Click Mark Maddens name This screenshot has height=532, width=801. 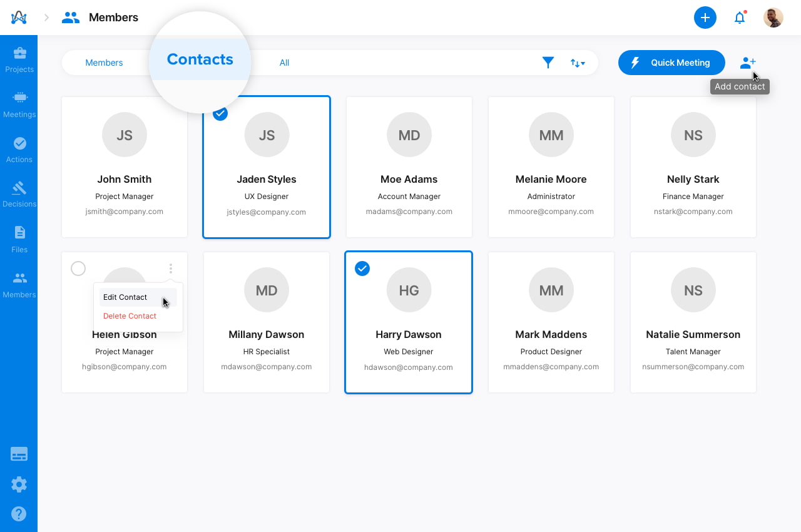[551, 334]
